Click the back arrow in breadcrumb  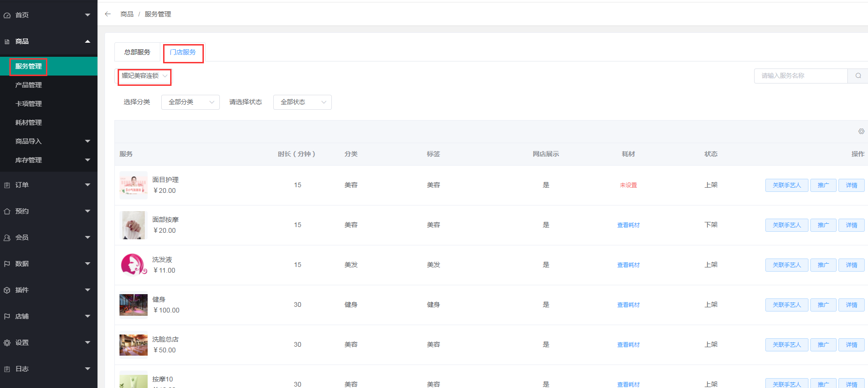coord(108,14)
